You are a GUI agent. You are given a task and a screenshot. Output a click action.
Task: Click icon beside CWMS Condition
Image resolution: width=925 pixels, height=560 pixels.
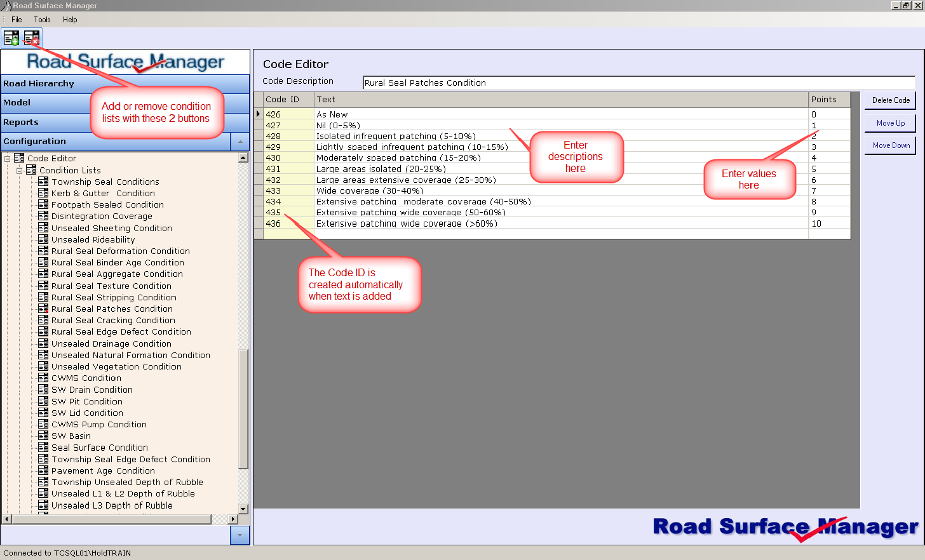(x=43, y=378)
